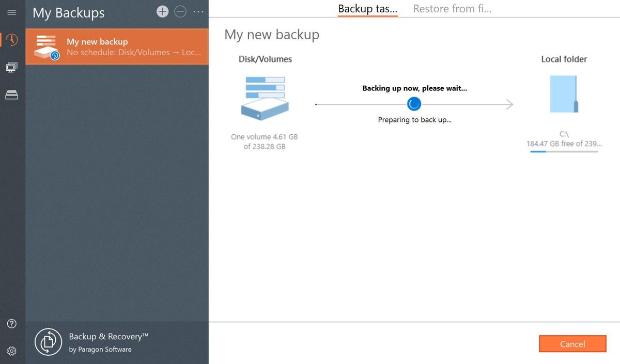620x364 pixels.
Task: Remove a backup task using minus button
Action: pos(180,10)
